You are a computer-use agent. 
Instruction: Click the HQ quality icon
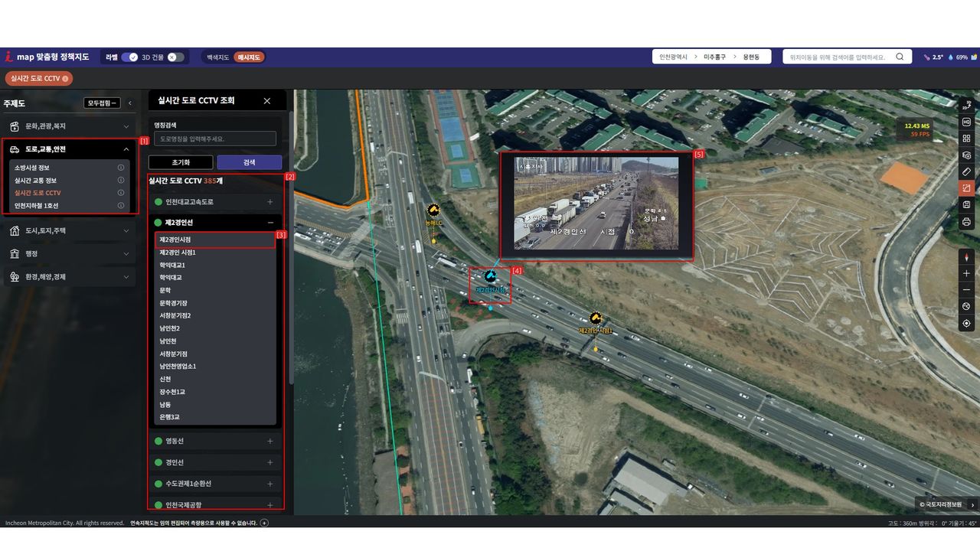click(966, 122)
